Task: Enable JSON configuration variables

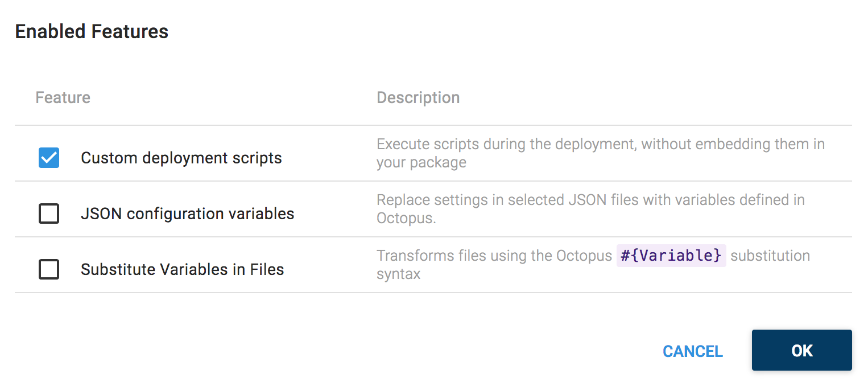Action: (48, 213)
